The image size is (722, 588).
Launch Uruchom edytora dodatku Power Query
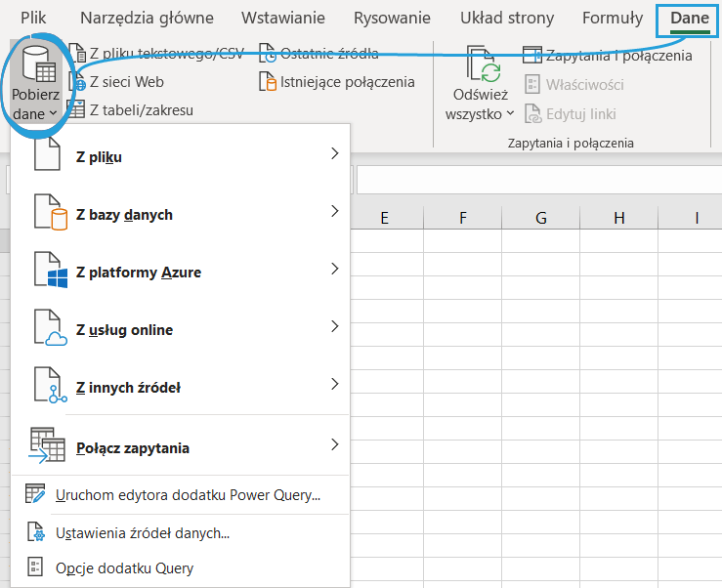[x=188, y=495]
